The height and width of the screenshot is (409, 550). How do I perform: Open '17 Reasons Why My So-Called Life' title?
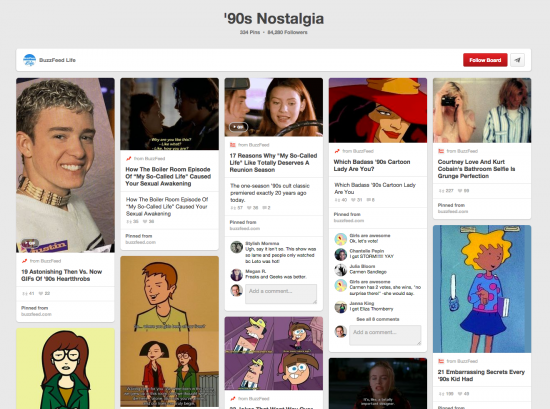[273, 163]
